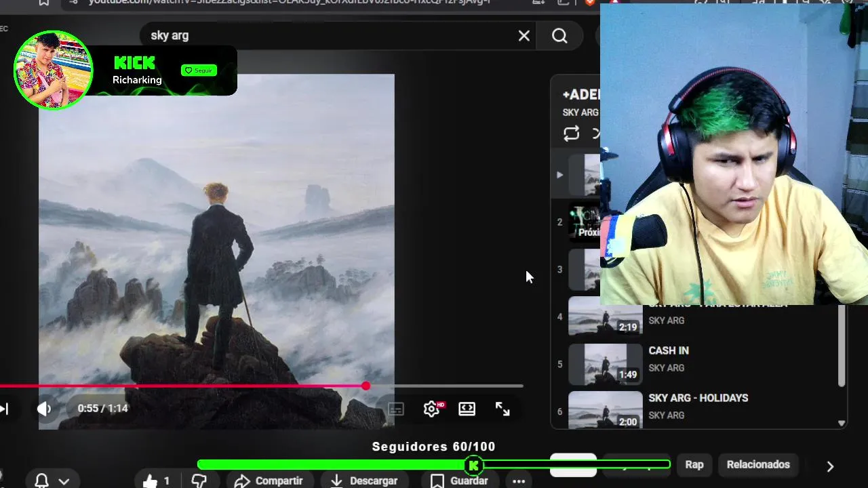The width and height of the screenshot is (868, 488).
Task: Click the notification bell icon
Action: [41, 481]
